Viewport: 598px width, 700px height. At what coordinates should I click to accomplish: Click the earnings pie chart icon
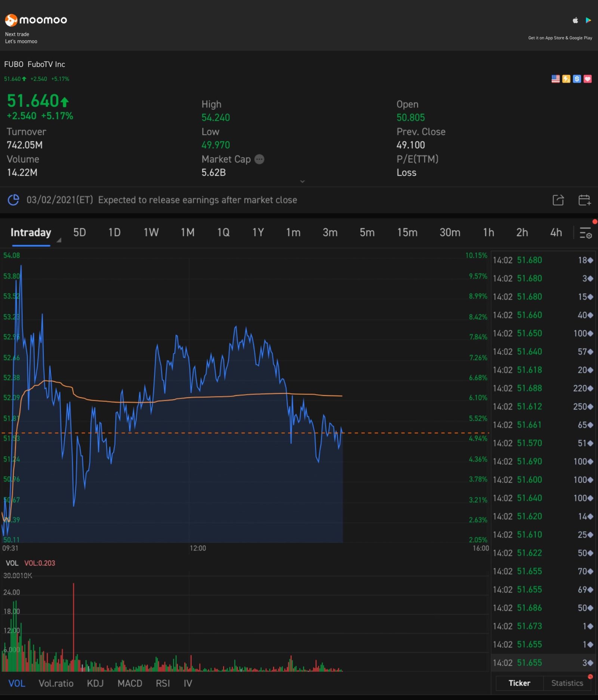[x=13, y=200]
